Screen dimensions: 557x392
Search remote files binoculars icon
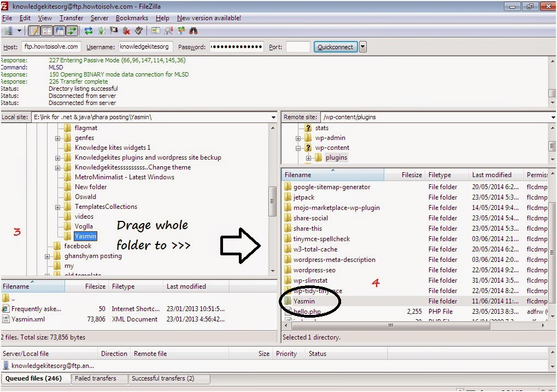click(194, 31)
